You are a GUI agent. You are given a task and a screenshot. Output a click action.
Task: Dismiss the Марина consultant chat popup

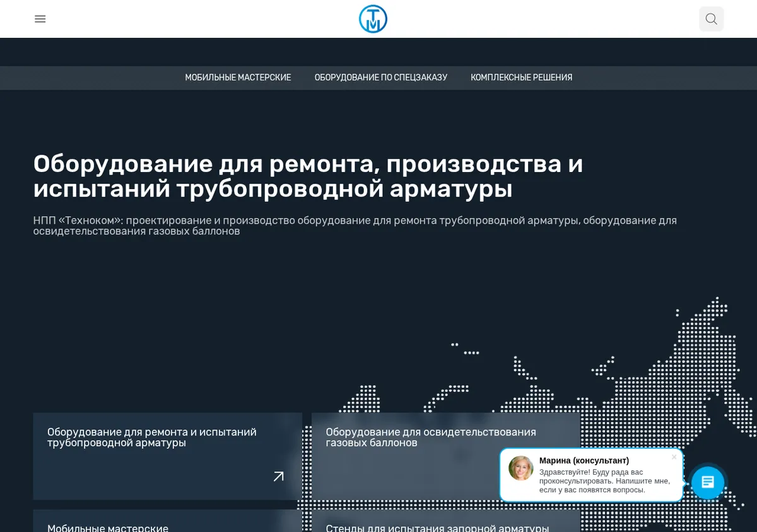pos(674,457)
